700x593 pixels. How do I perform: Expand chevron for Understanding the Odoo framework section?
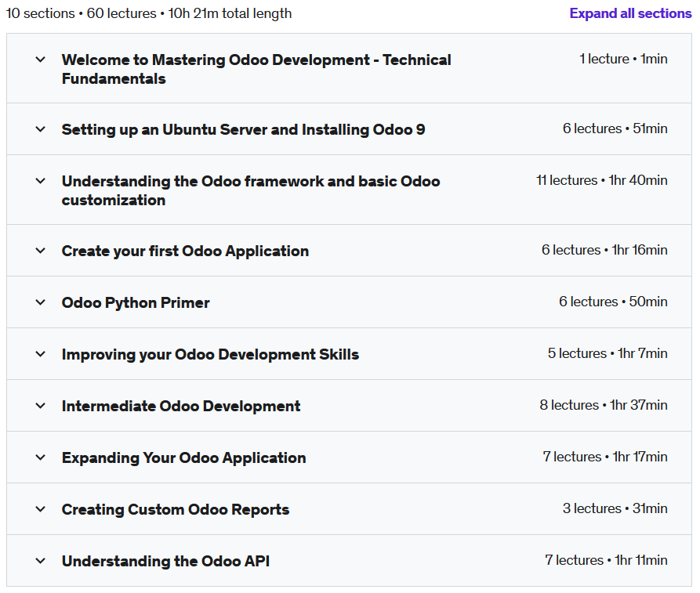(x=40, y=181)
